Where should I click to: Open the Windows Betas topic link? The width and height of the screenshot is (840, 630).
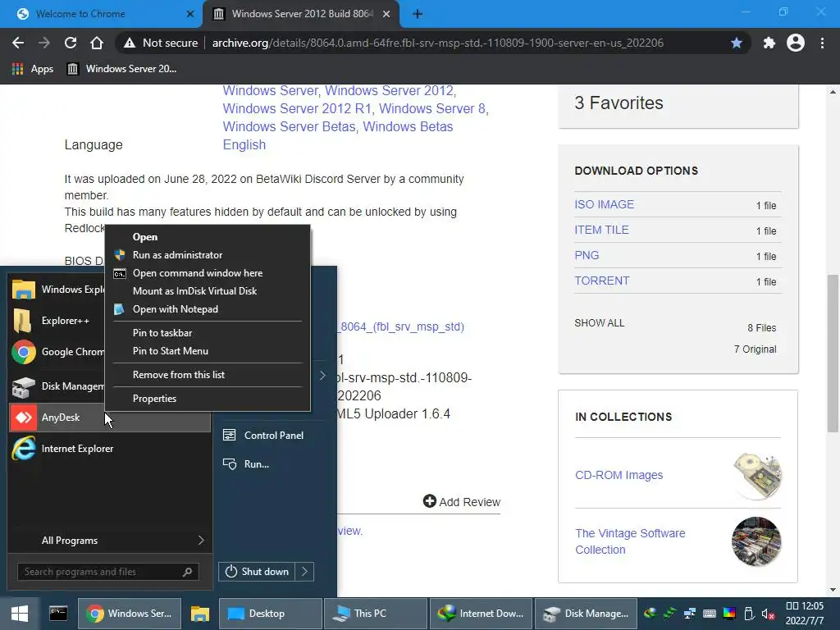pos(408,126)
